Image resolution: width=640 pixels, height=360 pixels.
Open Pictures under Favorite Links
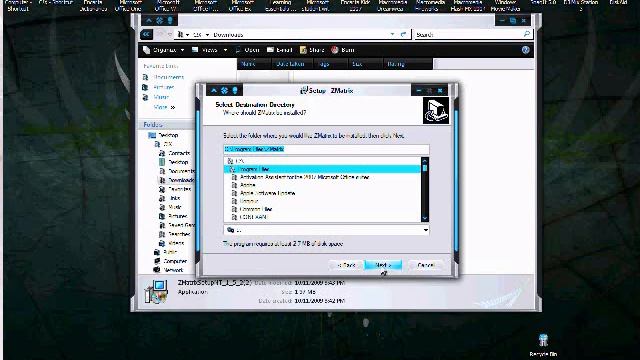158,87
